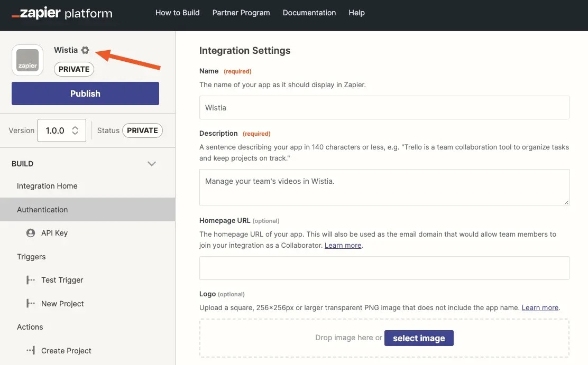Click the API Key user icon

coord(31,233)
